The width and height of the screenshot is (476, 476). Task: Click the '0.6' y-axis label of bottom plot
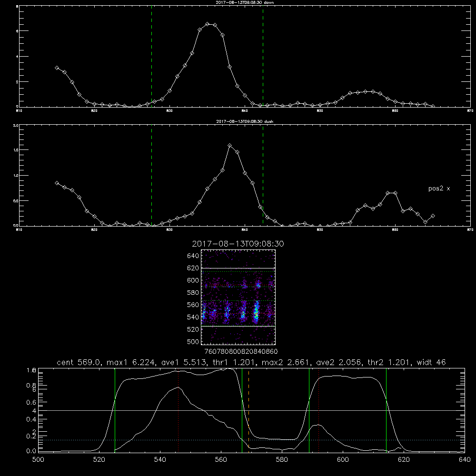[31, 402]
